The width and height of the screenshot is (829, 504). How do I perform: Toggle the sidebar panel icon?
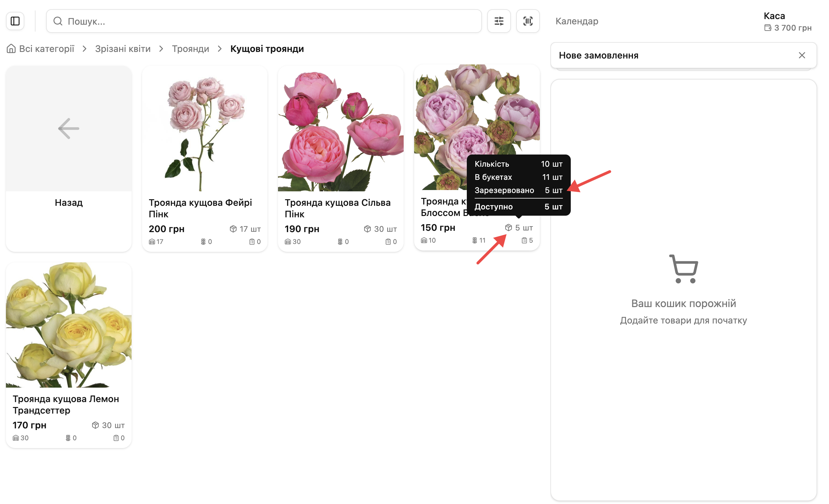(x=15, y=21)
